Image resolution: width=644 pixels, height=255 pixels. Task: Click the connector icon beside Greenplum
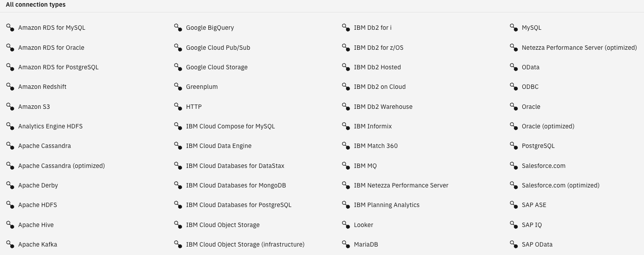(x=178, y=87)
